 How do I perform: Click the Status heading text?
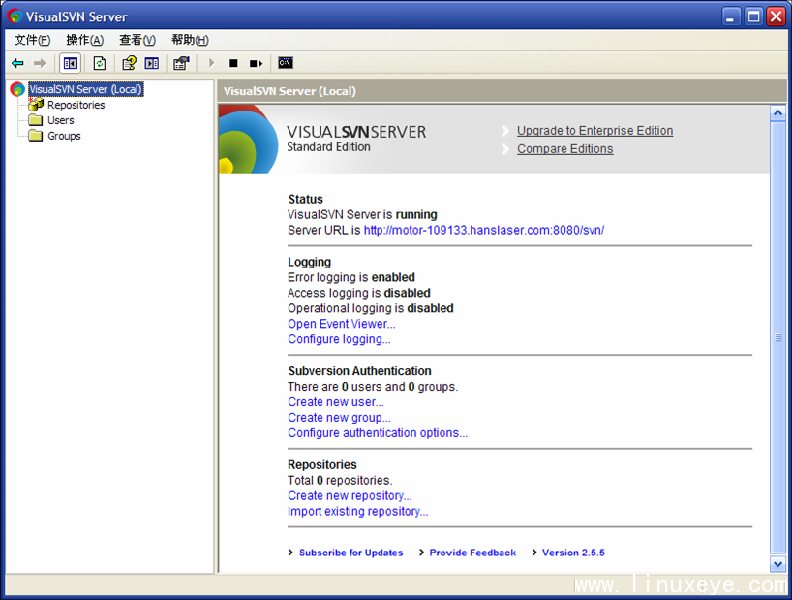305,199
